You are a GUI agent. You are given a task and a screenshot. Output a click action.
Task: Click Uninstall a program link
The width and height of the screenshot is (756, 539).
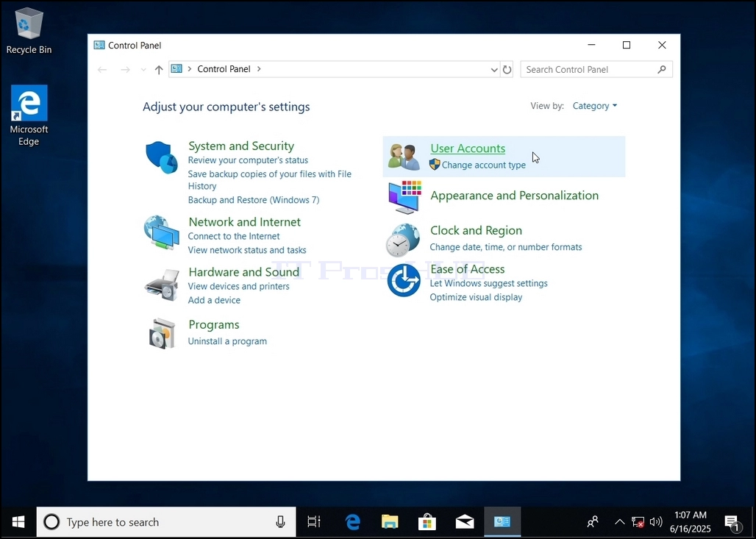pyautogui.click(x=227, y=341)
